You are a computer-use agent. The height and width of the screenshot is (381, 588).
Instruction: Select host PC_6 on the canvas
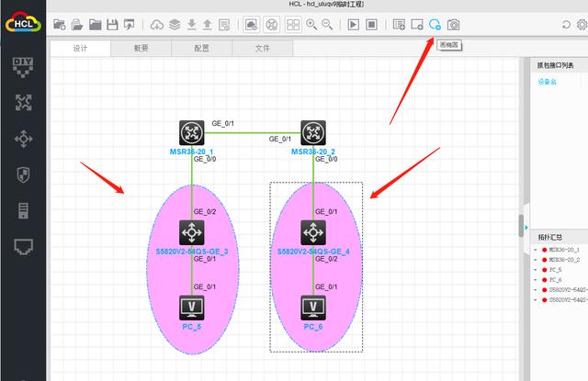point(313,308)
